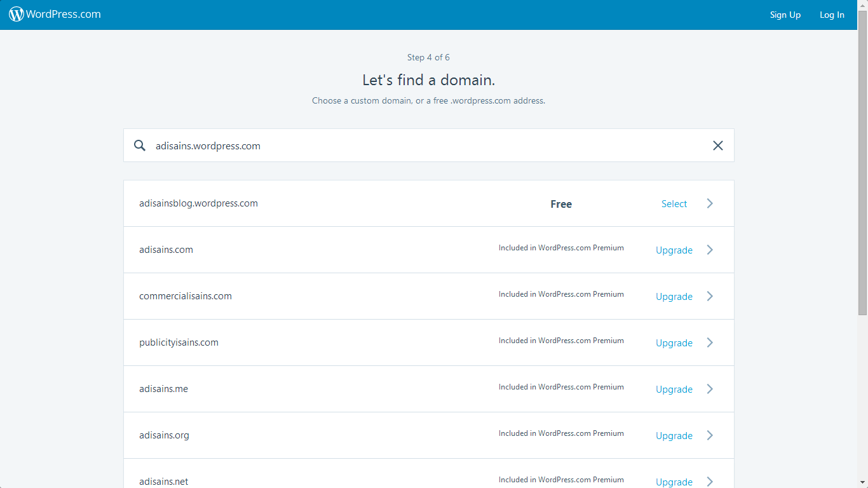Click Premium note beside adisains.me

561,387
